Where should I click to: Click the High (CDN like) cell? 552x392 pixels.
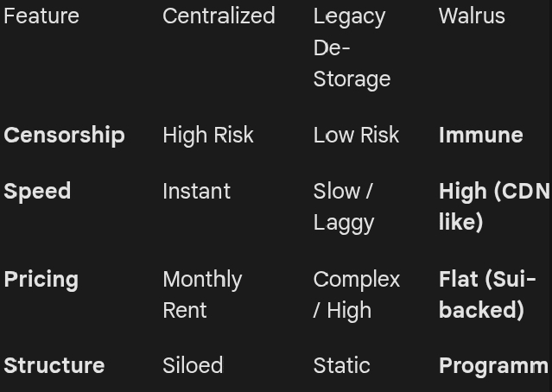coord(492,206)
